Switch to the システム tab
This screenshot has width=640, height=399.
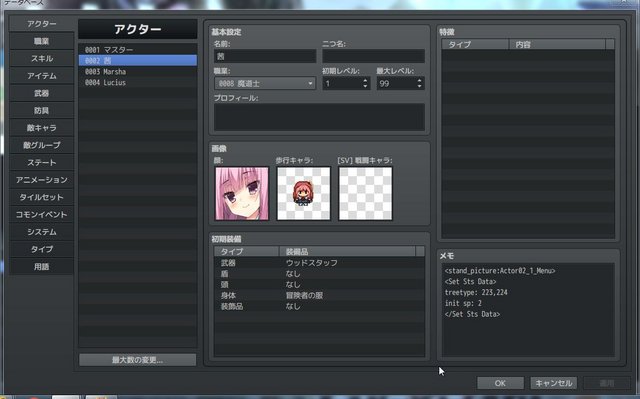pos(42,232)
